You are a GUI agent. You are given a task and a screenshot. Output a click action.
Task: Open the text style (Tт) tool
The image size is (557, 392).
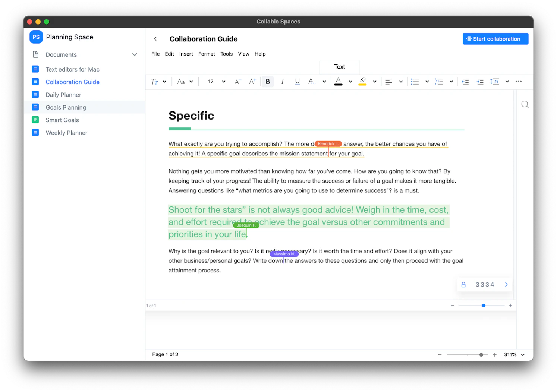point(154,82)
